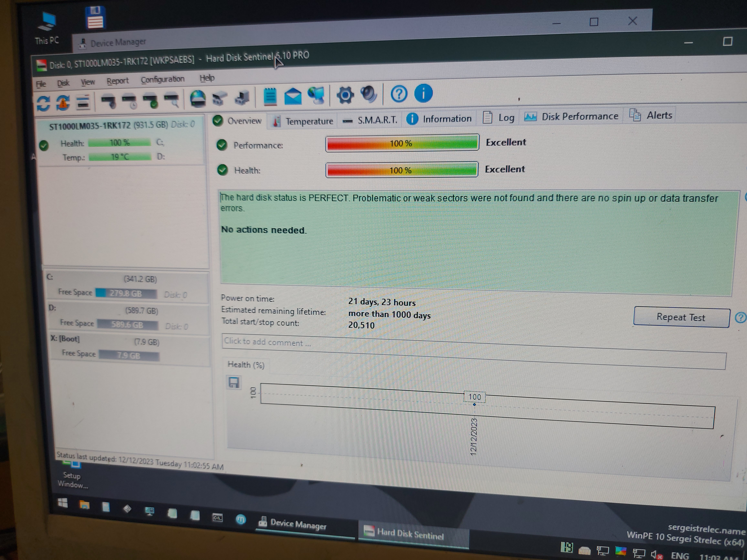This screenshot has width=747, height=560.
Task: Switch to the Disk Performance tab
Action: pyautogui.click(x=571, y=116)
